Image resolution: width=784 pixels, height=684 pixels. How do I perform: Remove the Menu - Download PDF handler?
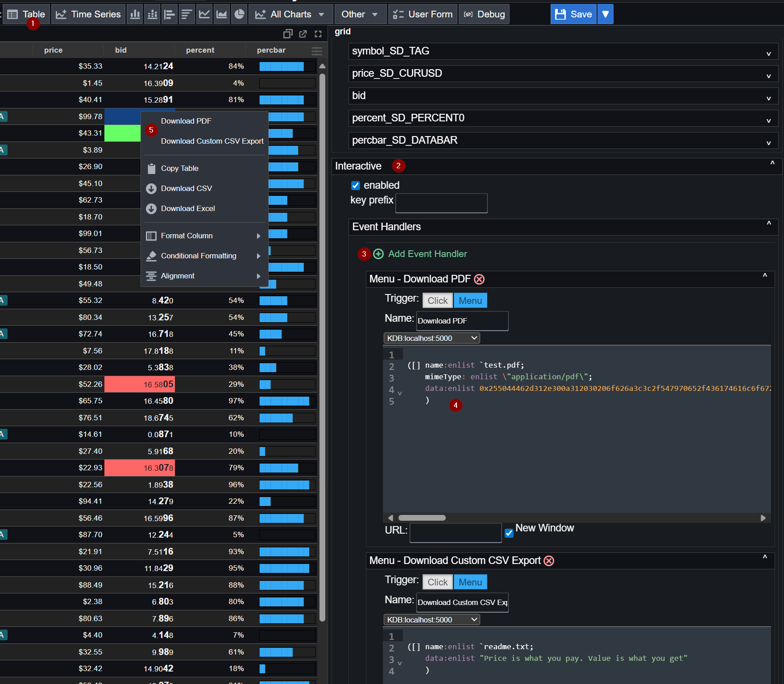(479, 279)
